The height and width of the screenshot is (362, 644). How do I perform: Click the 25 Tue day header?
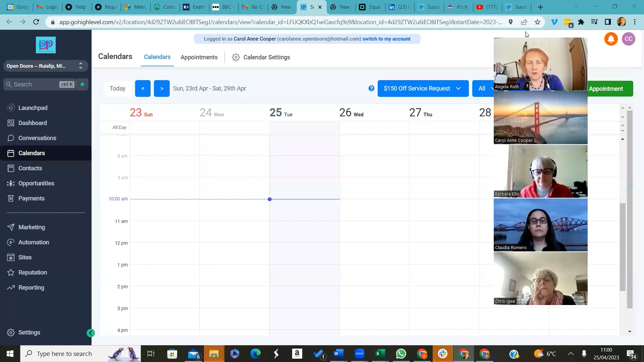281,113
